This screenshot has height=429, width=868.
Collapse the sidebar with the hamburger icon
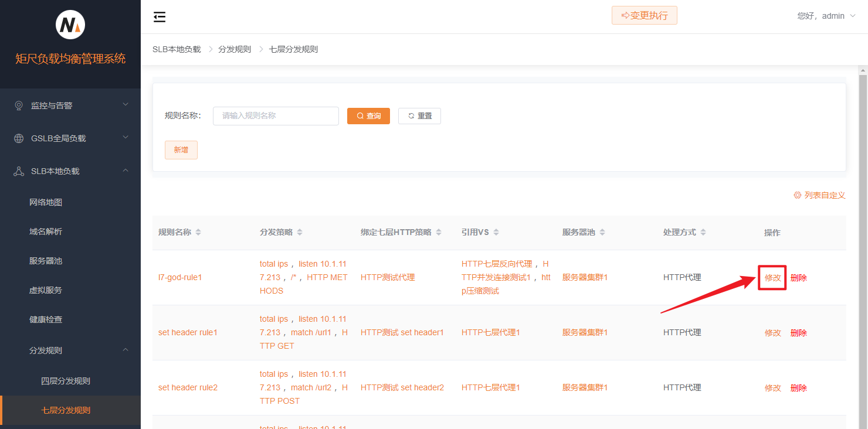[160, 17]
